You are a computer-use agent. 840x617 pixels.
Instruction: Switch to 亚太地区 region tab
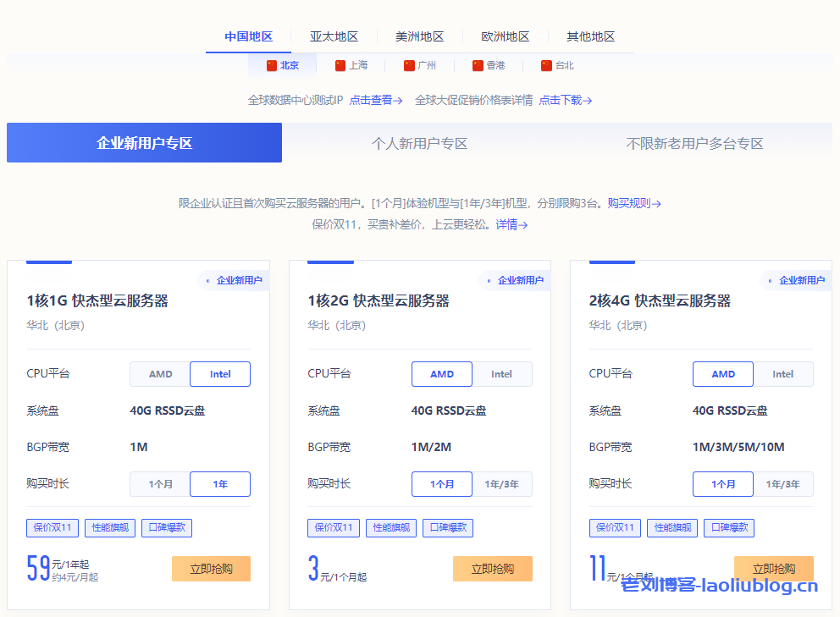334,36
